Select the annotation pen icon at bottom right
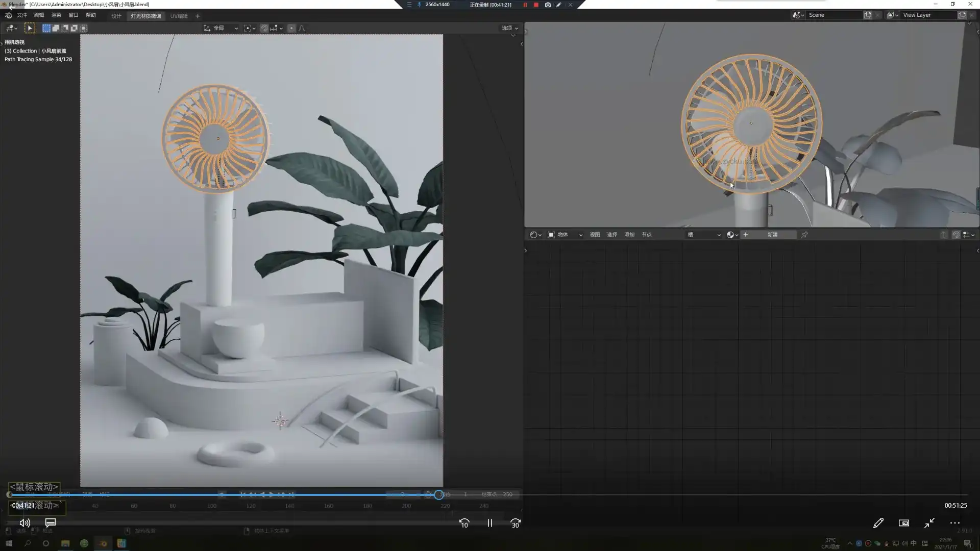The height and width of the screenshot is (551, 980). pos(878,523)
